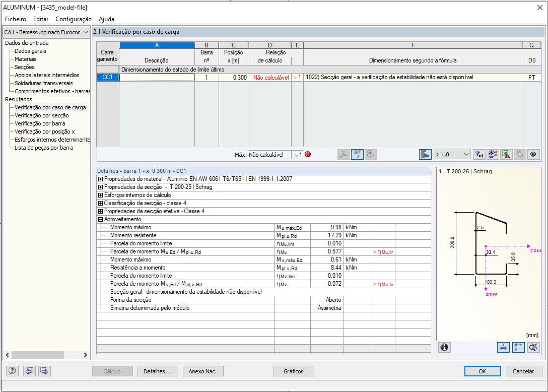
Task: Select the Assimetria value cell
Action: tap(327, 308)
